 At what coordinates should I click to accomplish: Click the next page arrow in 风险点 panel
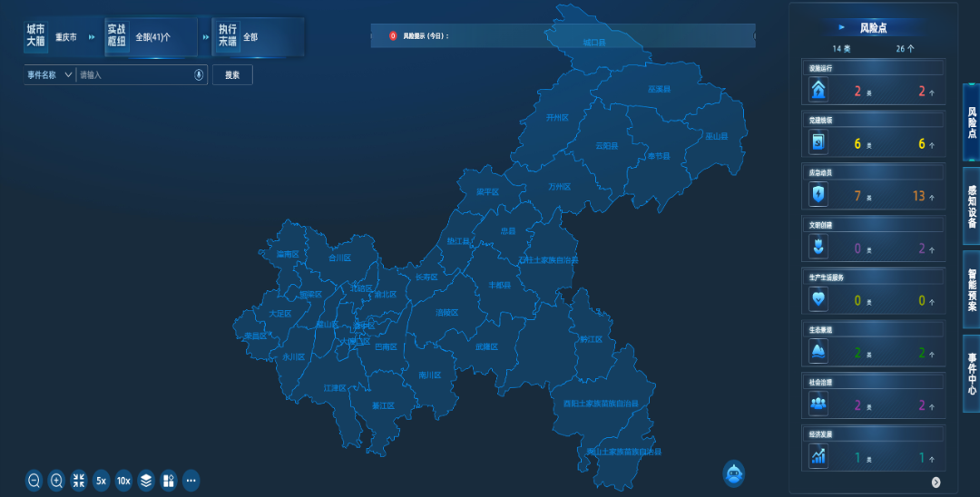tap(936, 482)
